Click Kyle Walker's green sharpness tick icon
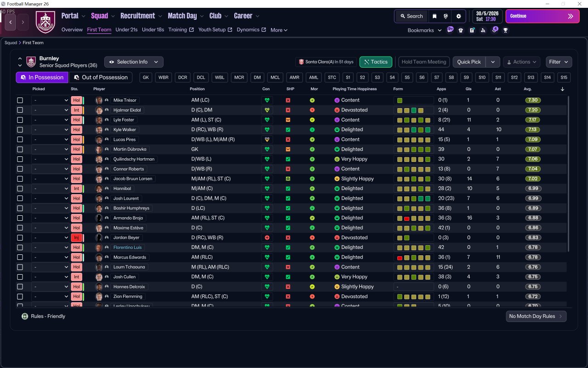 (288, 130)
